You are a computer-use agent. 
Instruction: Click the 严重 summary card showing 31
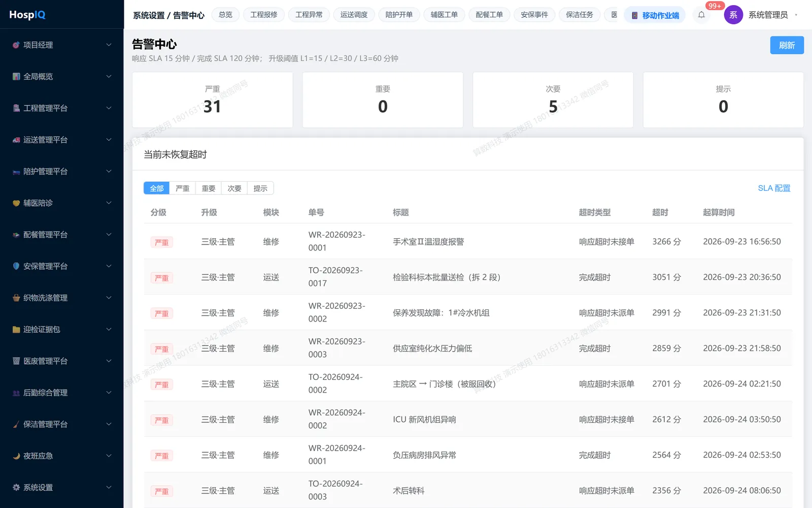(213, 100)
